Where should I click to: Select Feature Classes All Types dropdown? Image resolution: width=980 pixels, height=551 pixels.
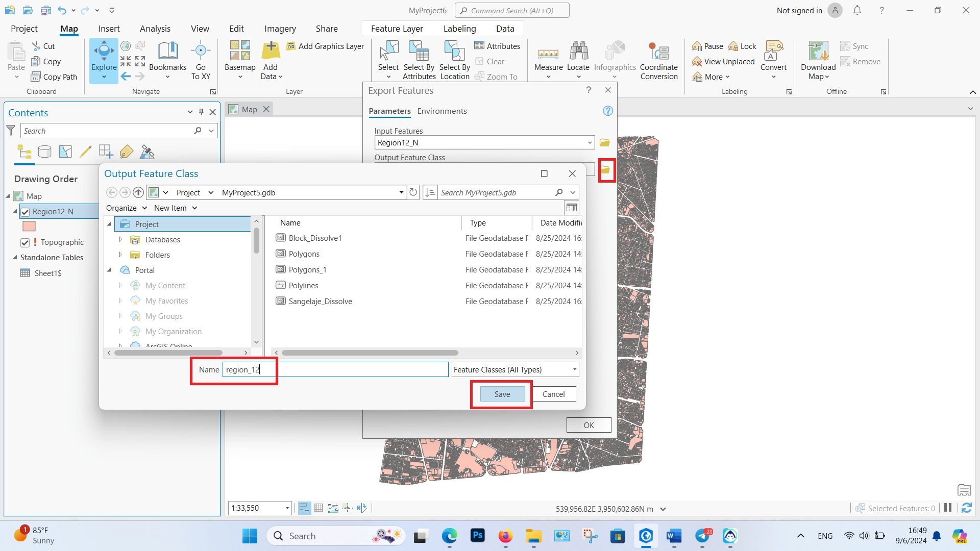515,369
